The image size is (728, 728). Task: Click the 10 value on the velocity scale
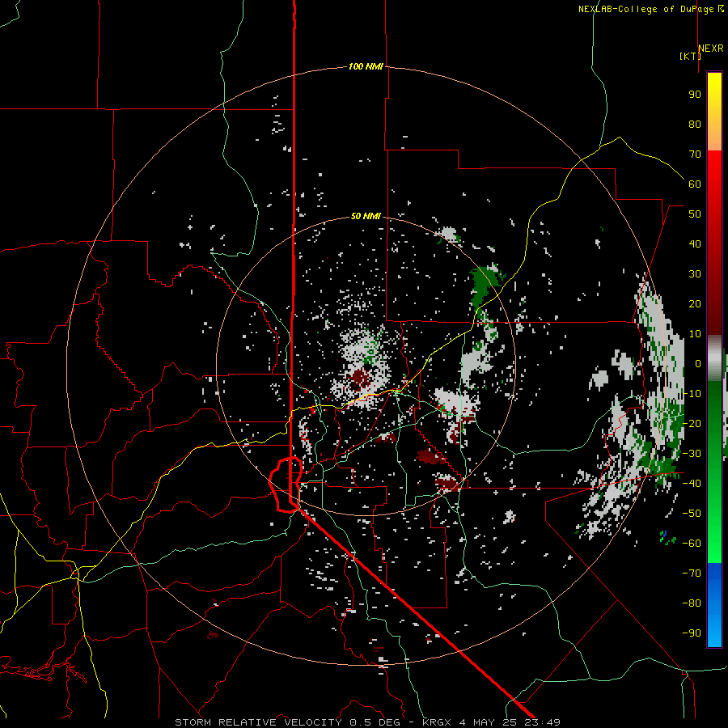(695, 334)
